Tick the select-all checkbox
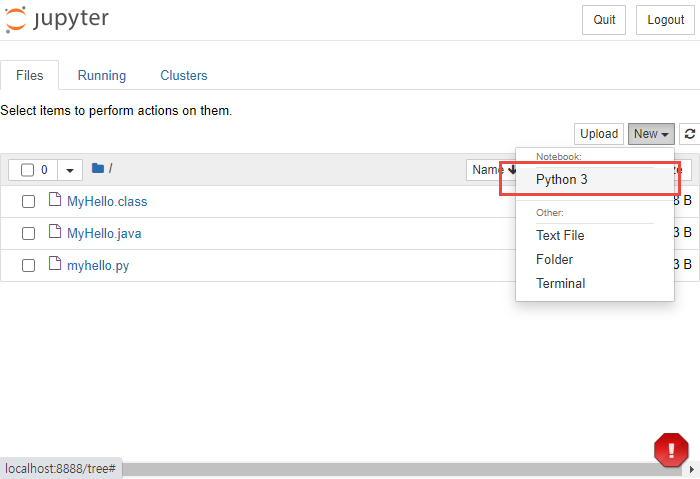The height and width of the screenshot is (479, 700). [x=28, y=170]
